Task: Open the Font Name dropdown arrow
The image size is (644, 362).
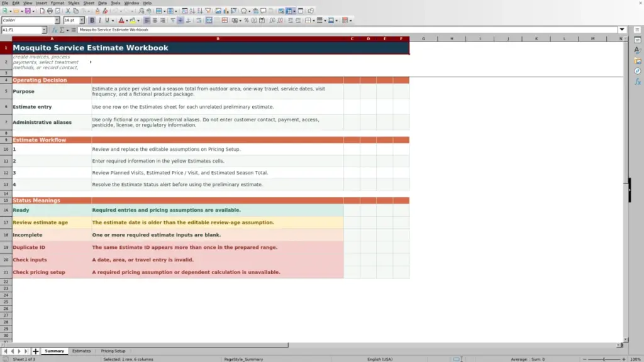Action: click(57, 20)
